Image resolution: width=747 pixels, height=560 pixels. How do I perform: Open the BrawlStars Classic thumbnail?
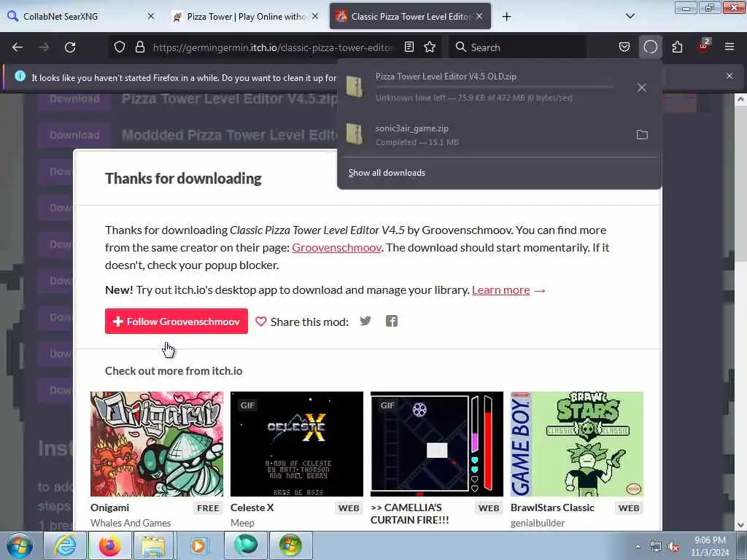pos(577,444)
